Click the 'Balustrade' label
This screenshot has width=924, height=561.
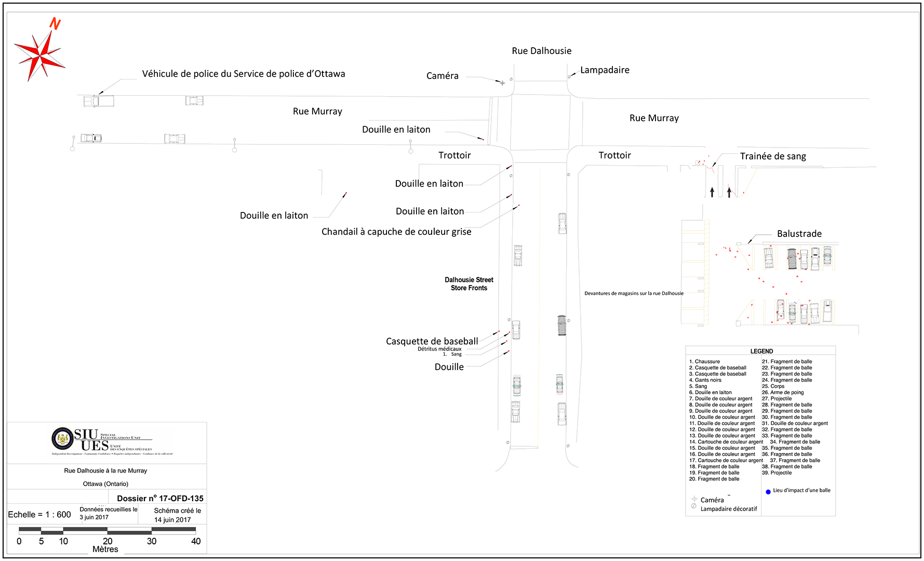(799, 234)
